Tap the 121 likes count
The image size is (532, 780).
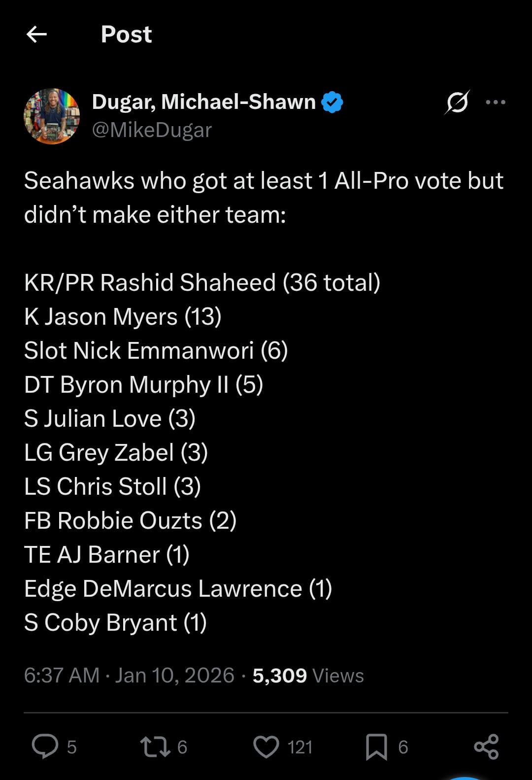[299, 747]
